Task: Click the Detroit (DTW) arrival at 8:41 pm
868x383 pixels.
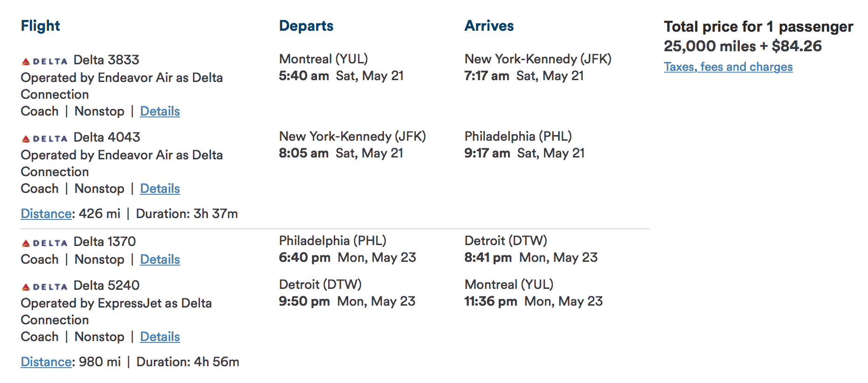Action: (506, 241)
